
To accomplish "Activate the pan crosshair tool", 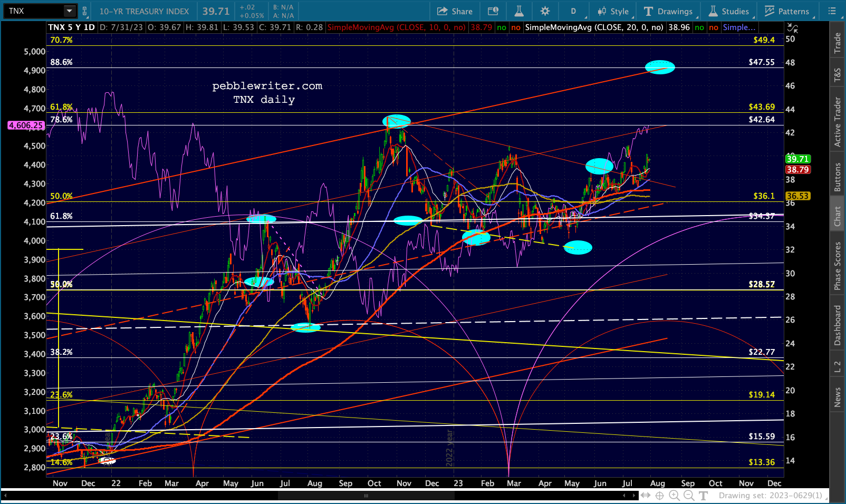I will point(659,496).
